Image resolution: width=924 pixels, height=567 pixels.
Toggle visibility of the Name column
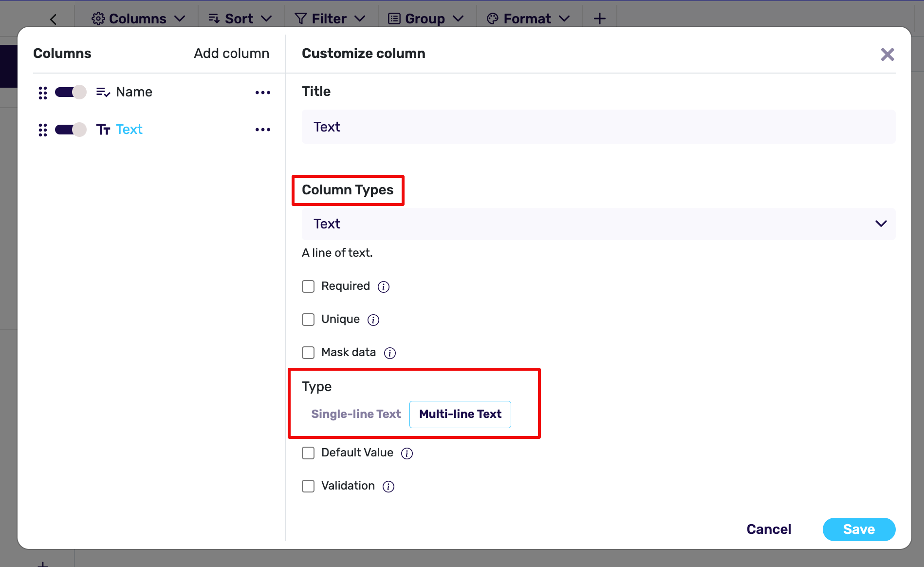[70, 92]
